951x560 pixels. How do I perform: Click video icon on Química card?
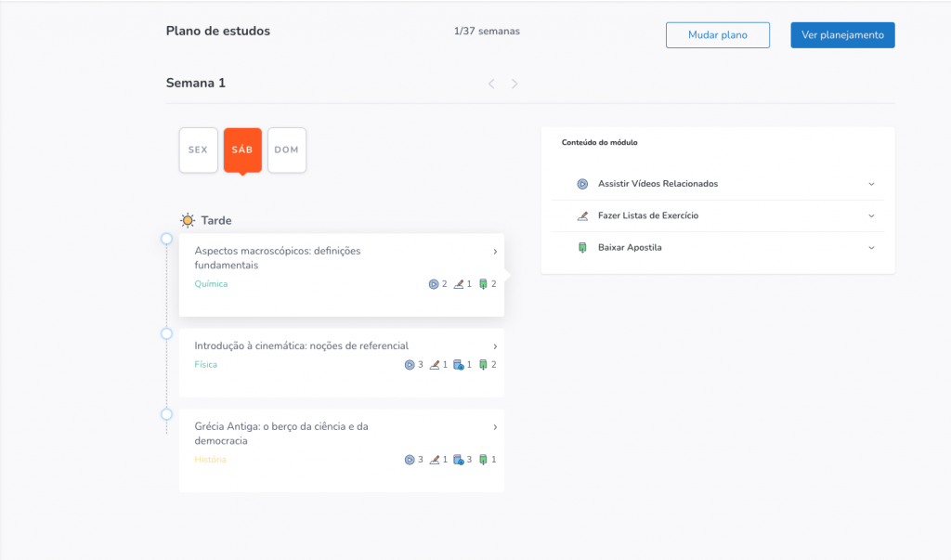pos(434,284)
